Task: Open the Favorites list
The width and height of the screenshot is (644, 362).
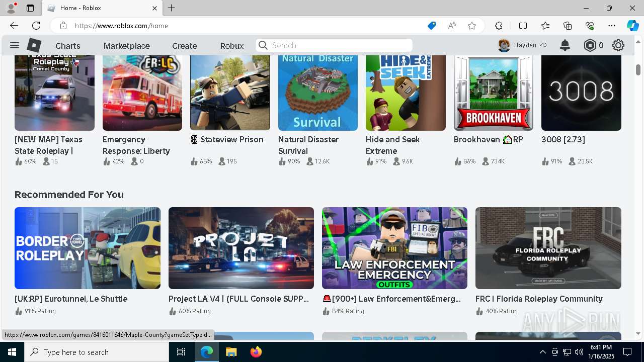Action: click(545, 26)
